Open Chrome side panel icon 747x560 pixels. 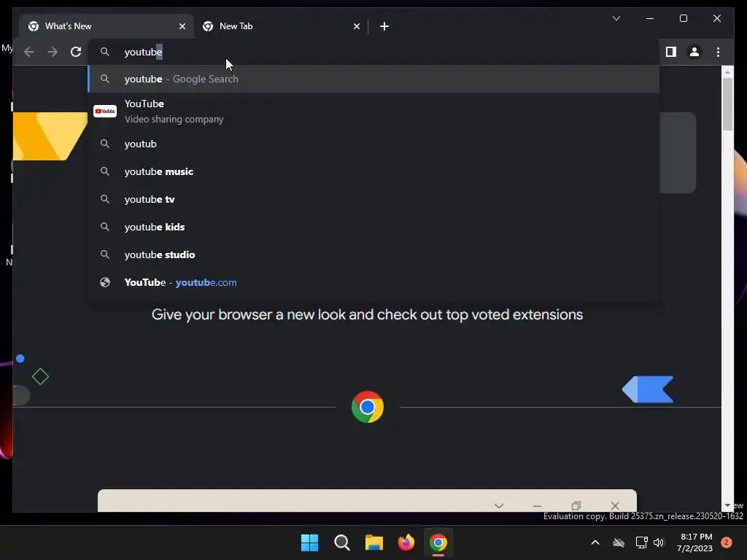(x=671, y=52)
